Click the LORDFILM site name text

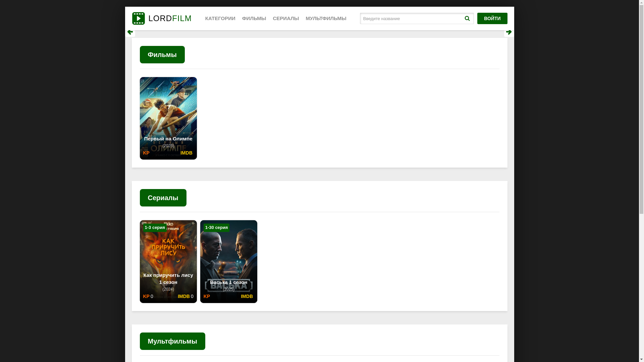[170, 18]
